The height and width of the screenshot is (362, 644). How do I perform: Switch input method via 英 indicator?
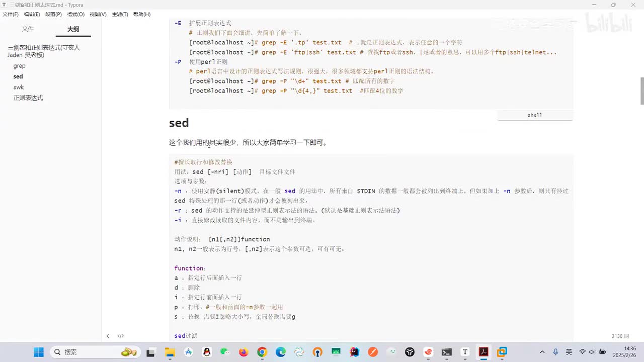tap(569, 352)
